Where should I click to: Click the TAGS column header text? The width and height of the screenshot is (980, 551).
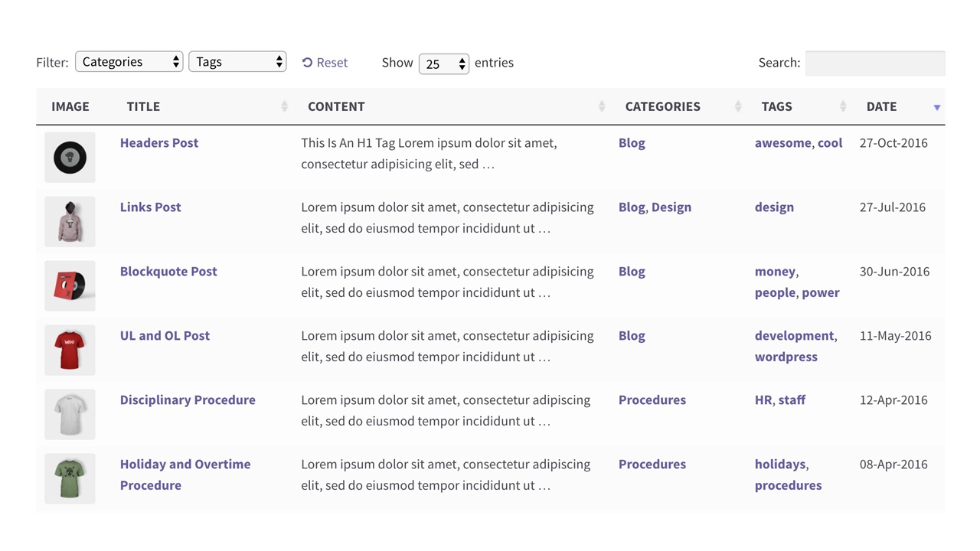click(x=776, y=107)
